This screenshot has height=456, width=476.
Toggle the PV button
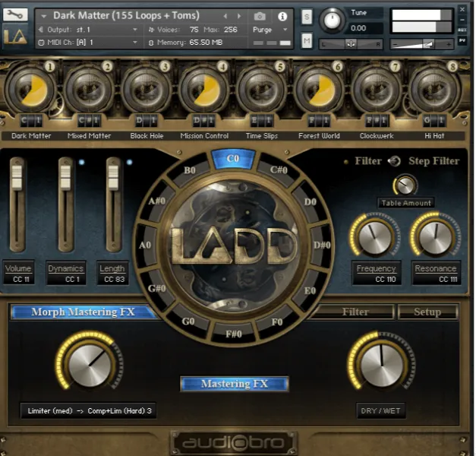[462, 40]
